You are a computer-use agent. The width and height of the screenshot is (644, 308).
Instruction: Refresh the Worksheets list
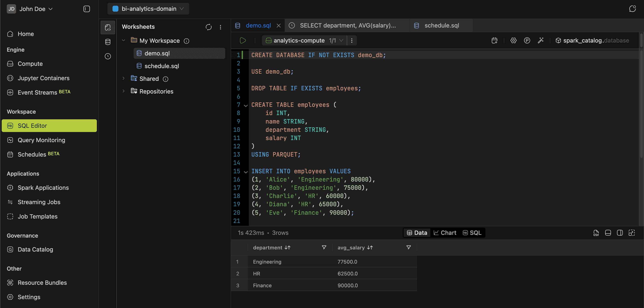[208, 27]
